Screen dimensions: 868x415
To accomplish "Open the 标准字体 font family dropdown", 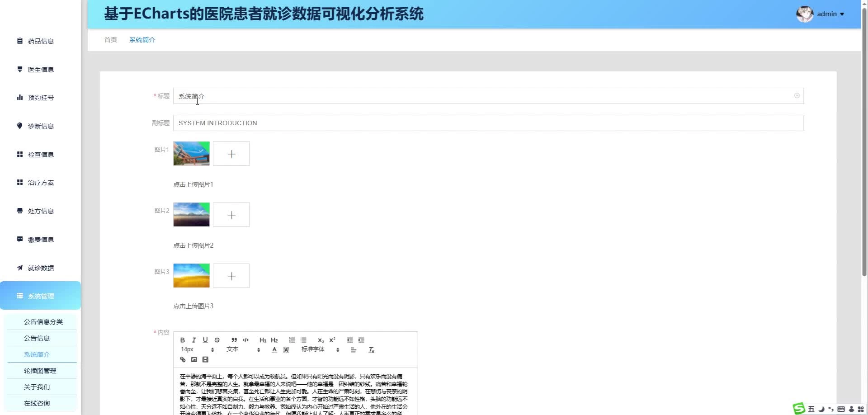I will (x=320, y=349).
